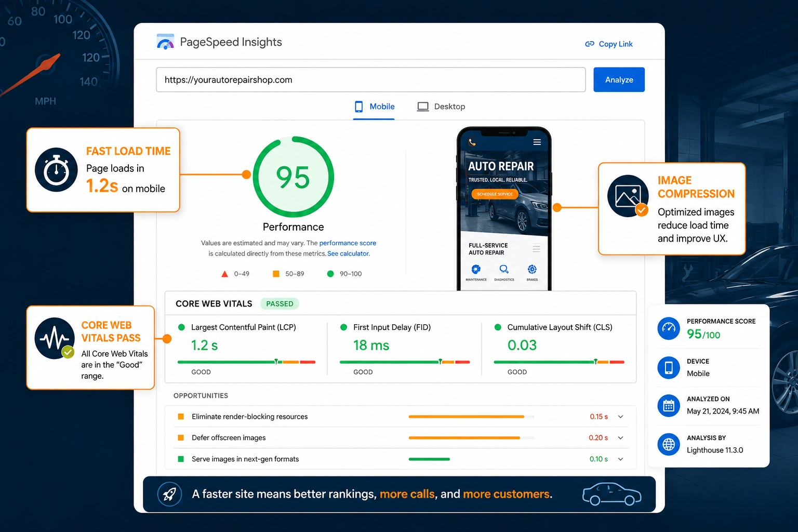Viewport: 798px width, 532px height.
Task: Open the See calculator link
Action: click(348, 254)
